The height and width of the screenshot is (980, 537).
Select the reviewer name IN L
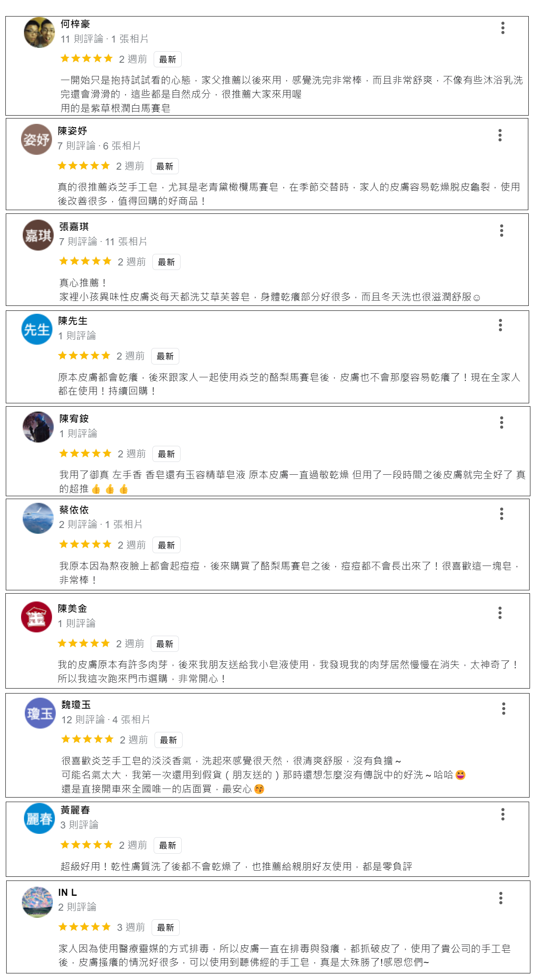click(67, 892)
